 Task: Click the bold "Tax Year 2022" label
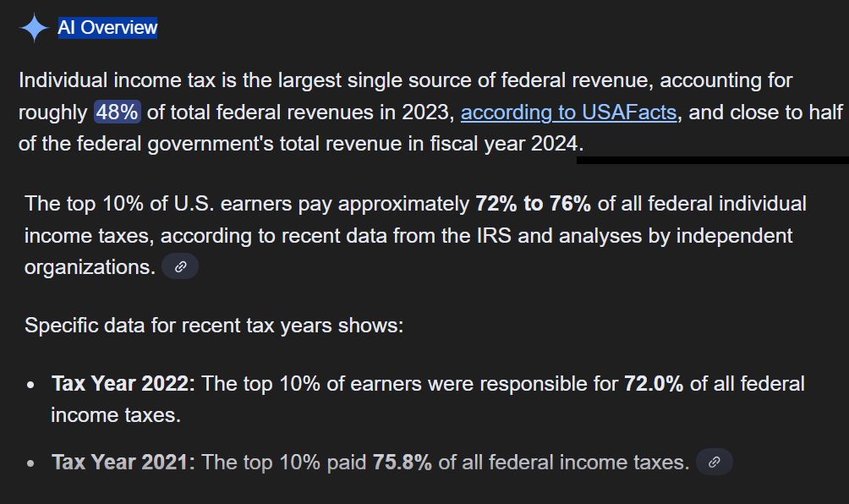(x=123, y=384)
